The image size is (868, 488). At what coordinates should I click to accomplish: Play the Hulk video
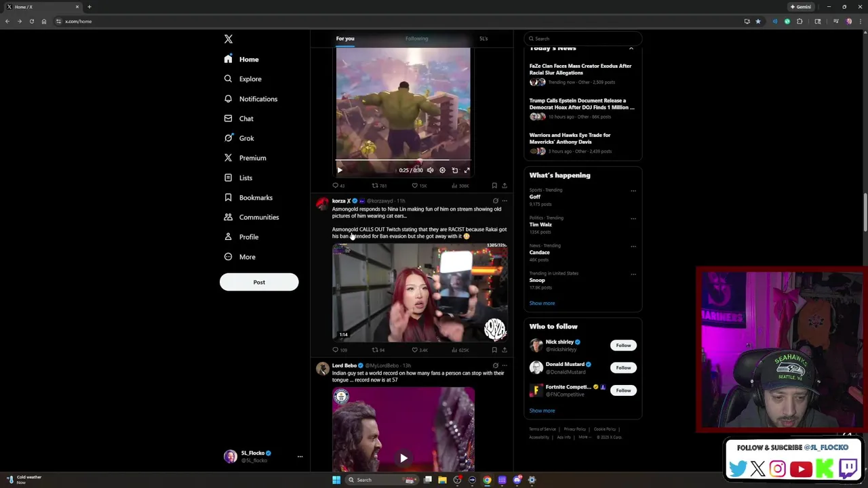pyautogui.click(x=340, y=170)
